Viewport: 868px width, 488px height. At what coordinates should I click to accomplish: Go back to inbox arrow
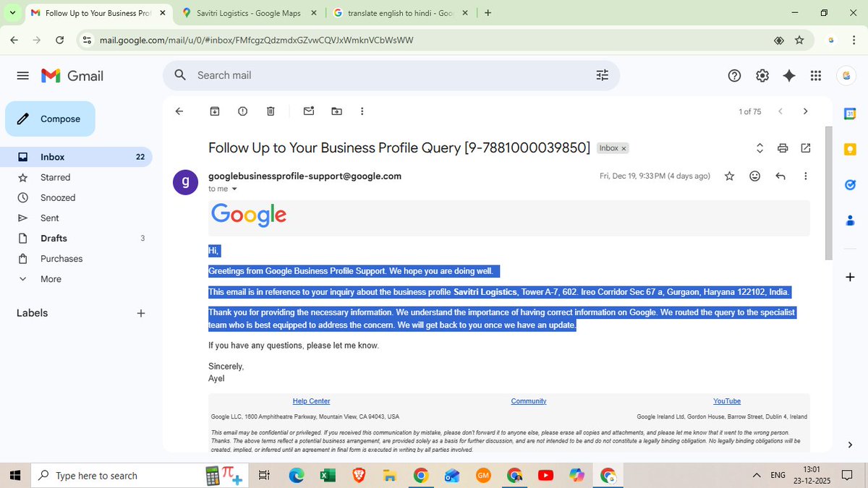coord(179,111)
